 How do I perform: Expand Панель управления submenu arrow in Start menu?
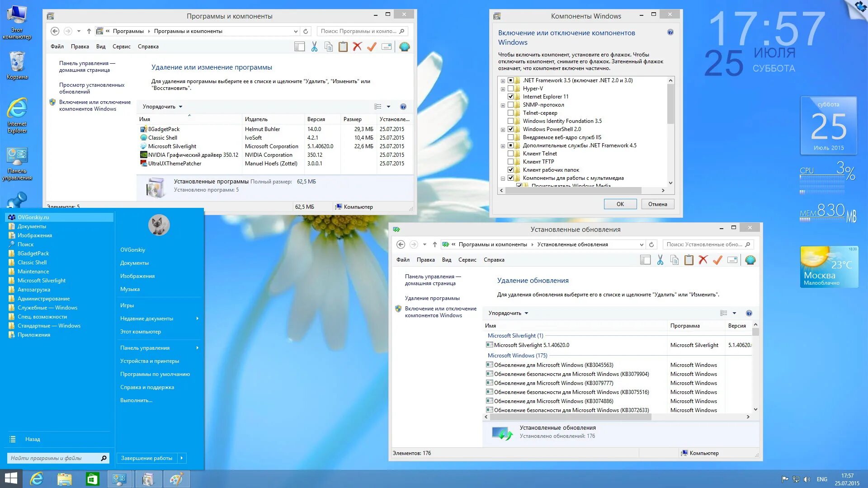(198, 348)
